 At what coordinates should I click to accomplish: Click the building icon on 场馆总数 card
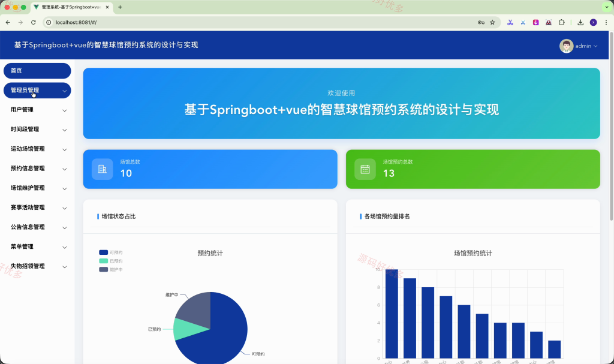point(102,169)
